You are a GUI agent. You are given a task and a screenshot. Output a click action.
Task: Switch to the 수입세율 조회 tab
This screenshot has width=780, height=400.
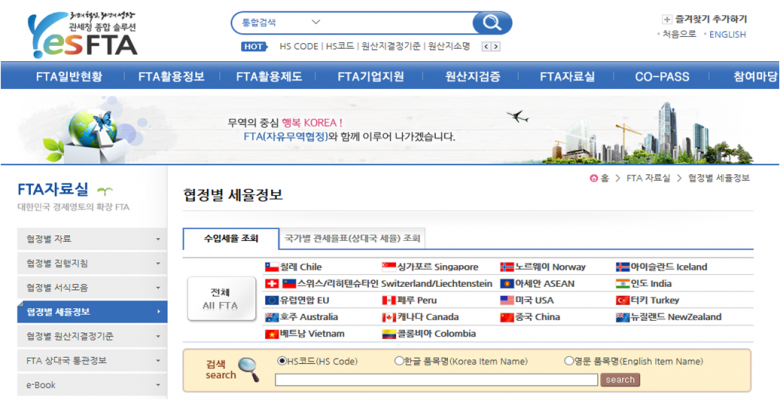pos(231,239)
